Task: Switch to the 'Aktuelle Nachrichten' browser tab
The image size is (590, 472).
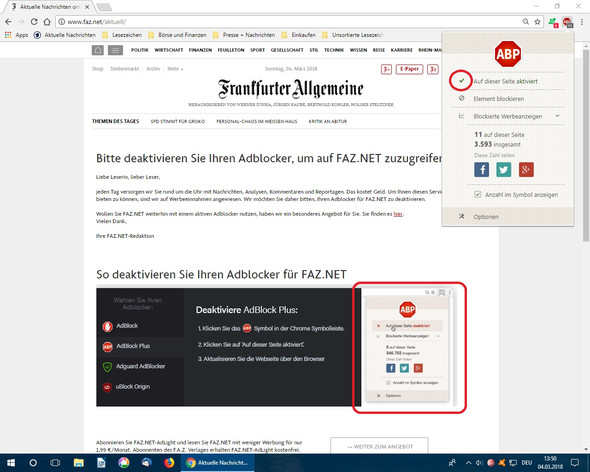Action: coord(50,7)
